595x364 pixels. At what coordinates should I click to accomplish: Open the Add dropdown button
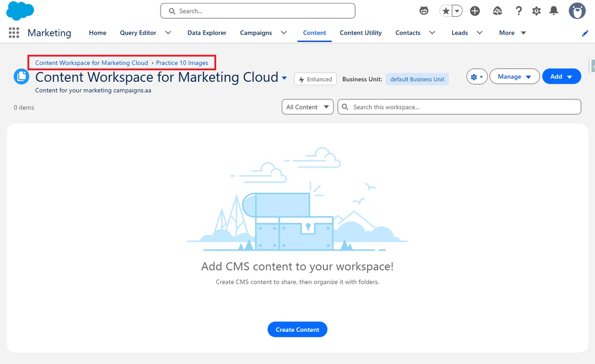pyautogui.click(x=562, y=77)
